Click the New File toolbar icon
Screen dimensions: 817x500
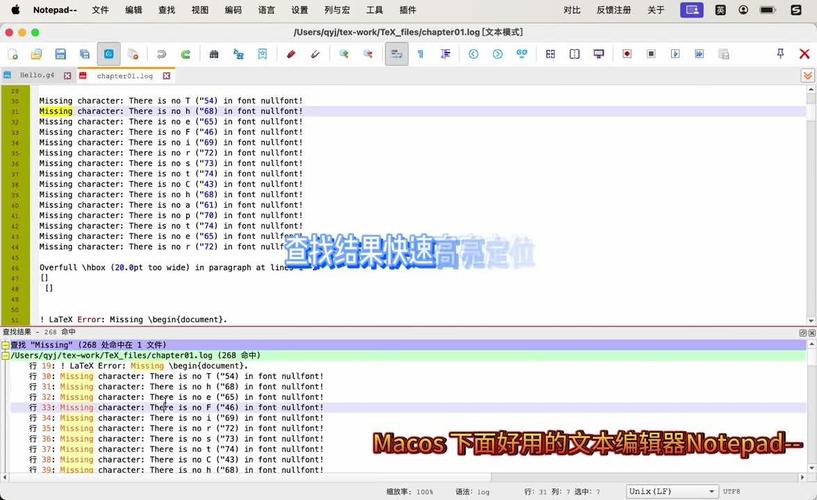[13, 54]
